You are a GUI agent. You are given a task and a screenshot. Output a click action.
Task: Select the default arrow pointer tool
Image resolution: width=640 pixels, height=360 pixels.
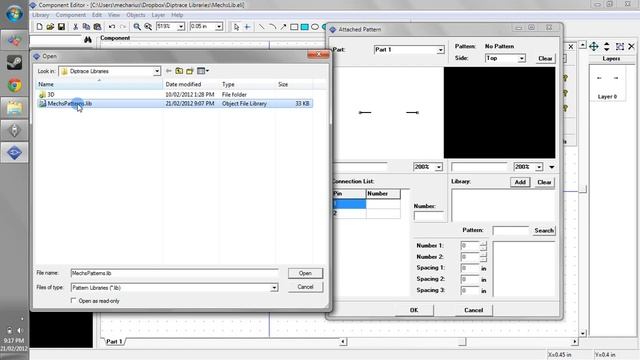236,27
